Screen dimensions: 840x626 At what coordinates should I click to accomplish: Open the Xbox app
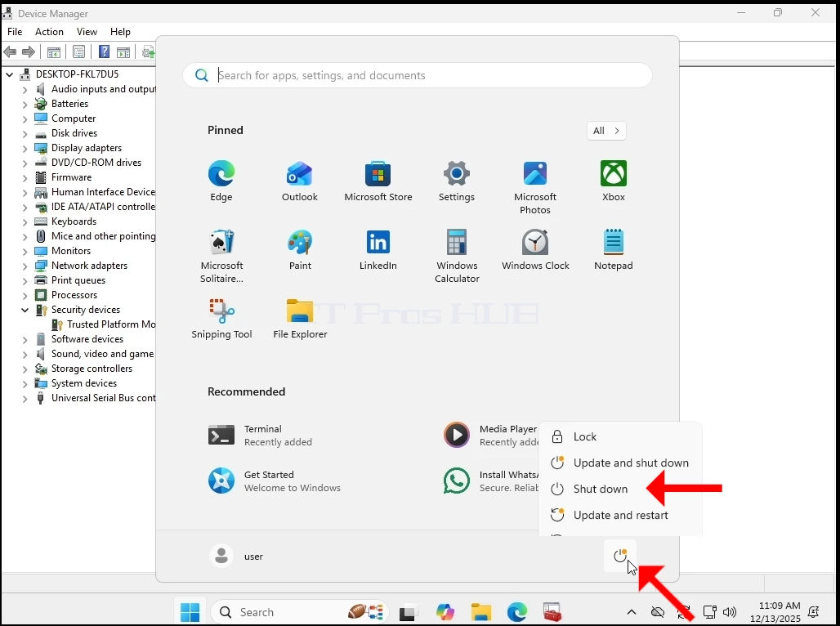[614, 181]
